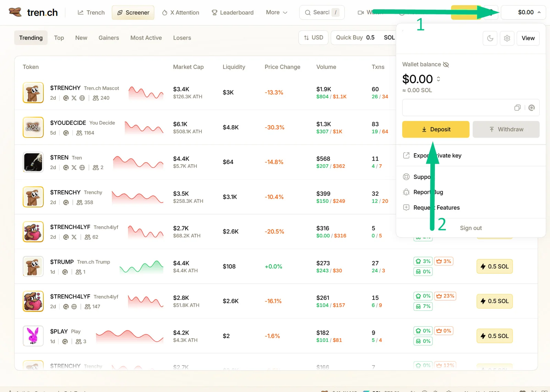Open $TREN website globe icon
The height and width of the screenshot is (392, 550).
point(82,167)
